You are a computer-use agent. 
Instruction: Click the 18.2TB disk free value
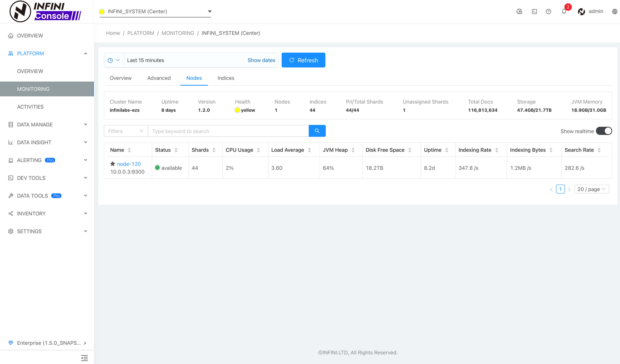[374, 168]
